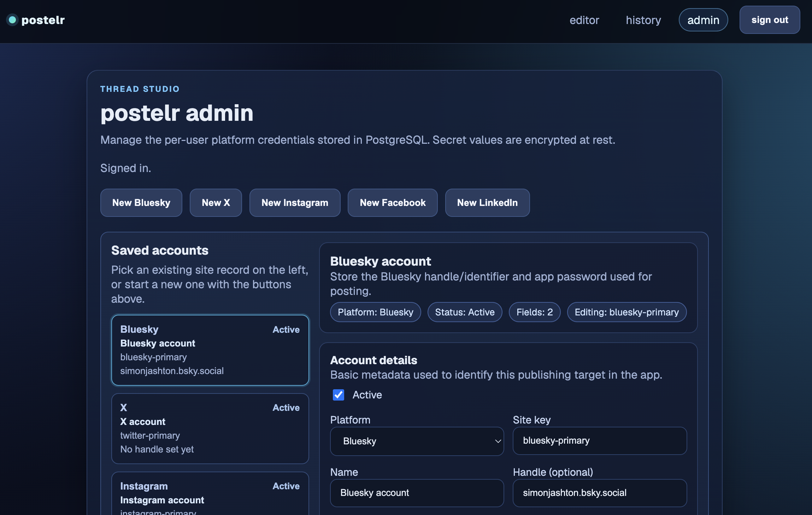Click the Handle (optional) input field
The height and width of the screenshot is (515, 812).
pos(600,493)
